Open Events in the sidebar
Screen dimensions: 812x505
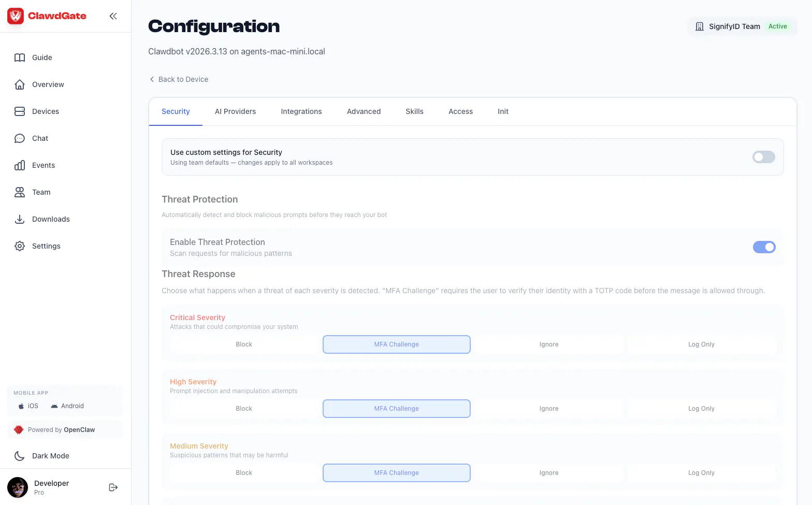pyautogui.click(x=44, y=165)
